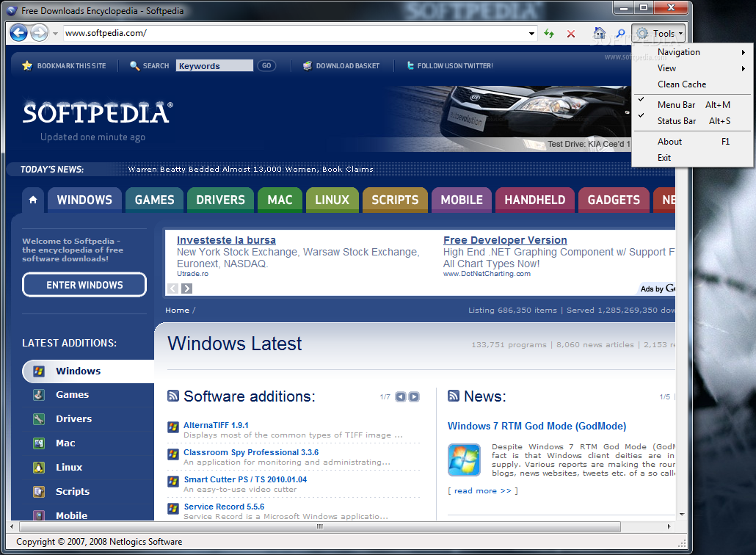Click the Softpedia logo
Screen dimensions: 756x555
[98, 112]
